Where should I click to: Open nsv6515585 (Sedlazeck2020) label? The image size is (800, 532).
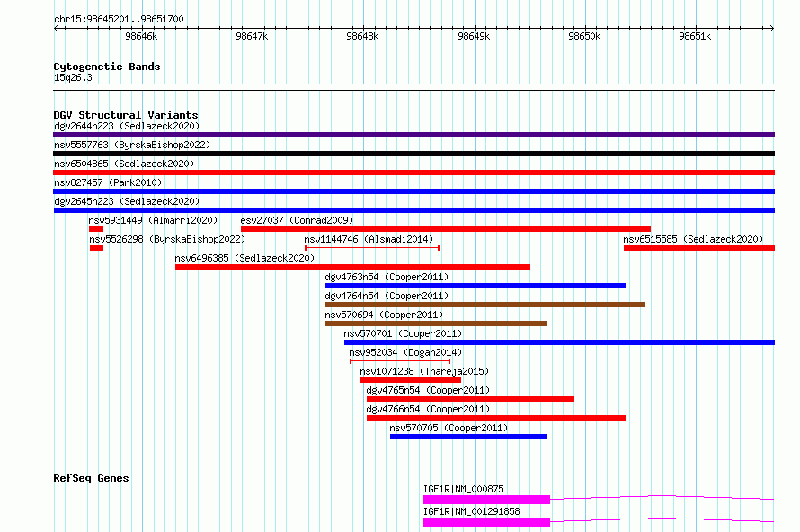pyautogui.click(x=693, y=239)
